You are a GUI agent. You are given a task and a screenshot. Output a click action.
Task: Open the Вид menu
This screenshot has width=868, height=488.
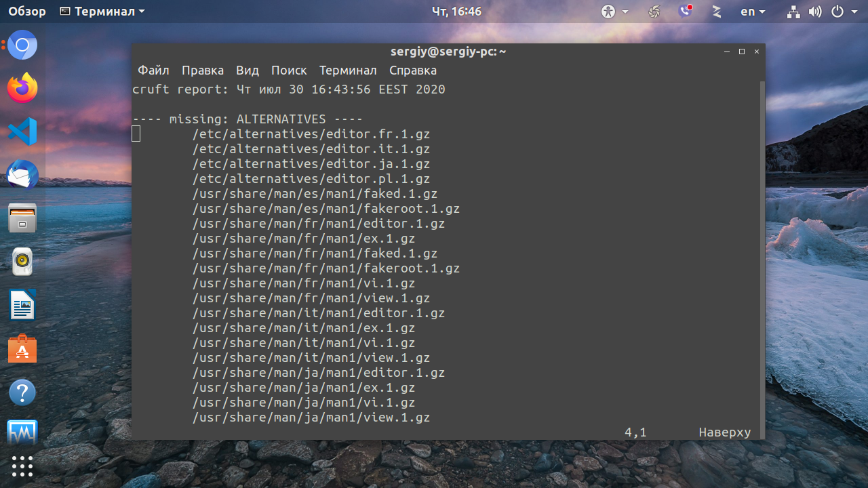tap(248, 70)
